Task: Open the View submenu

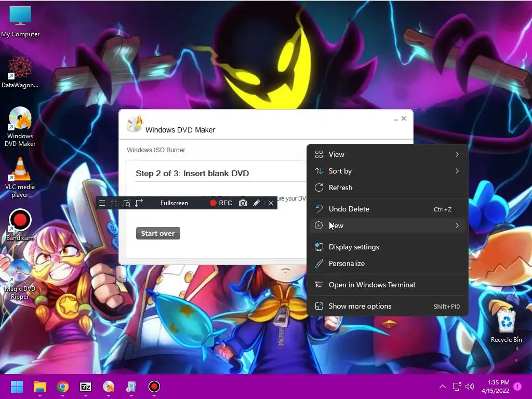Action: [387, 154]
